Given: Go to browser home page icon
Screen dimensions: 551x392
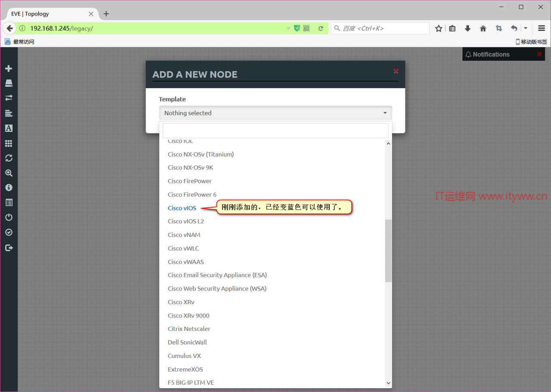Looking at the screenshot, I should coord(483,28).
